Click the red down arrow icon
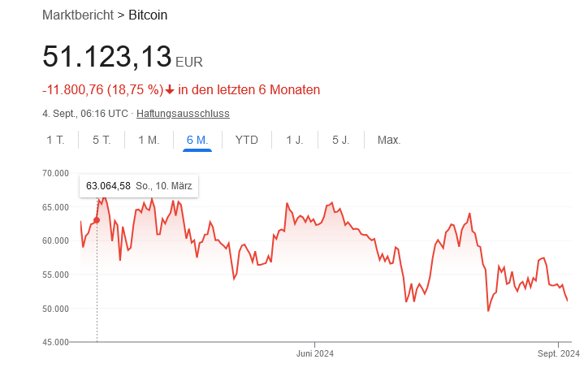Viewport: 588px width, 368px height. [x=170, y=90]
